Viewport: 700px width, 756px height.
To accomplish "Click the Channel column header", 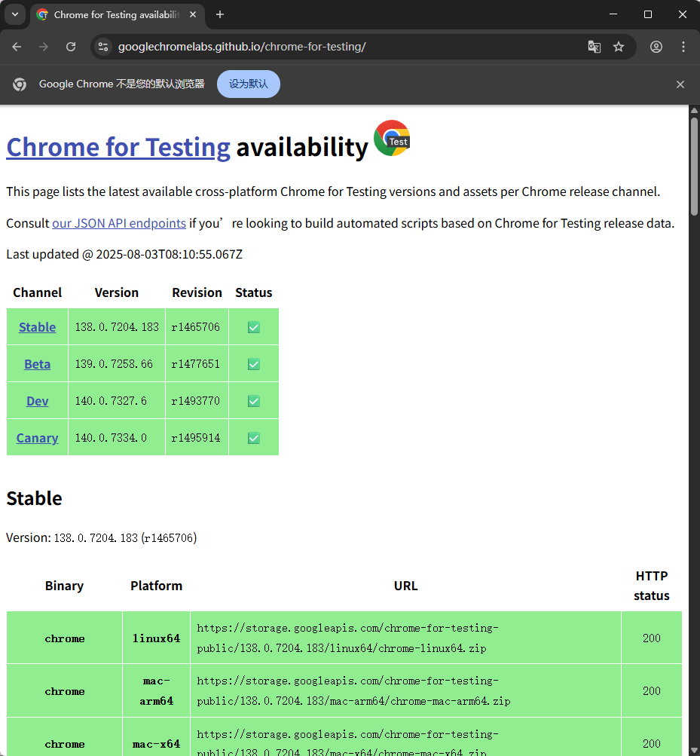I will (x=37, y=292).
